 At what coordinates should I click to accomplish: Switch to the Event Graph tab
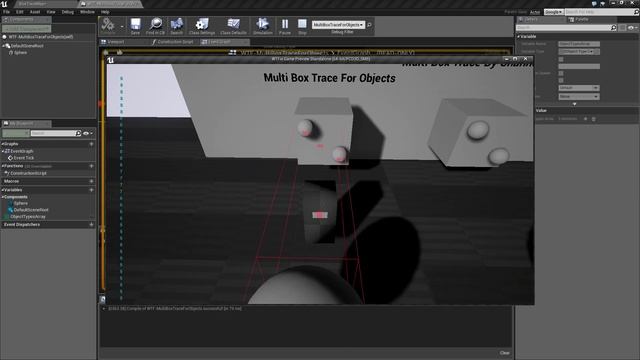[224, 42]
